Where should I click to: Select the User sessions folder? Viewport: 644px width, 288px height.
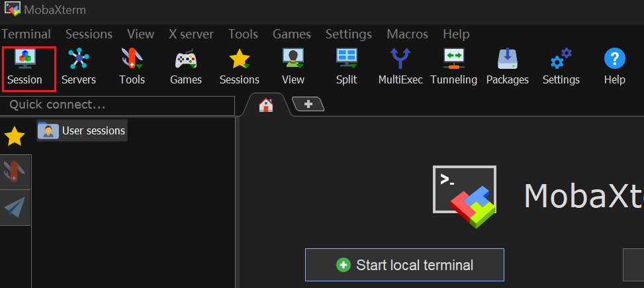point(81,130)
